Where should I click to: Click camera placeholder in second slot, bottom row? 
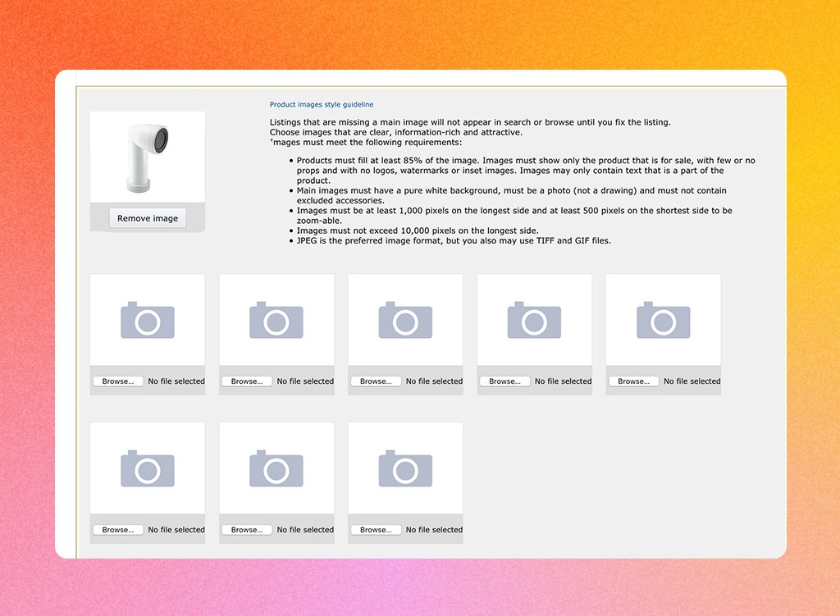tap(276, 468)
